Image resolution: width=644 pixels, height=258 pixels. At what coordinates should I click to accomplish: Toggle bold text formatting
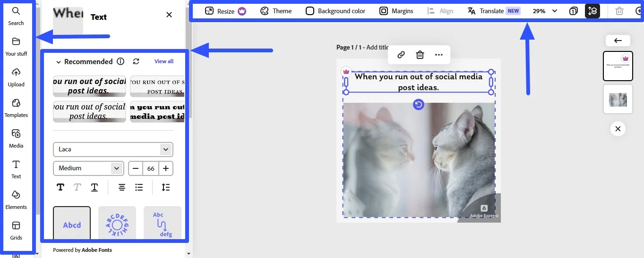(60, 187)
